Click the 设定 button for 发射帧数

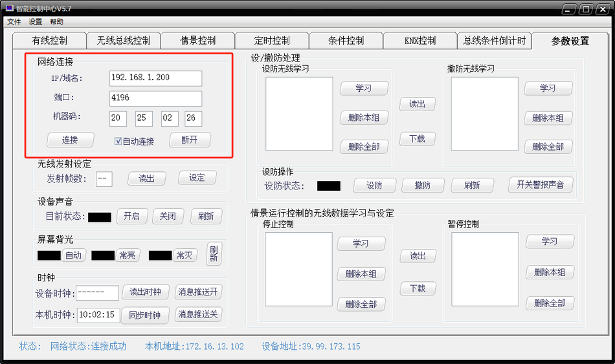click(x=197, y=178)
